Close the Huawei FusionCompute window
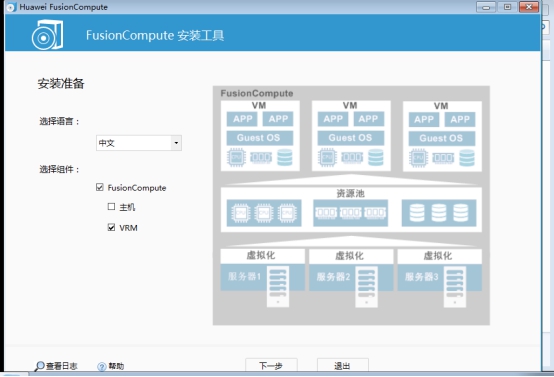The height and width of the screenshot is (377, 554). pyautogui.click(x=529, y=7)
